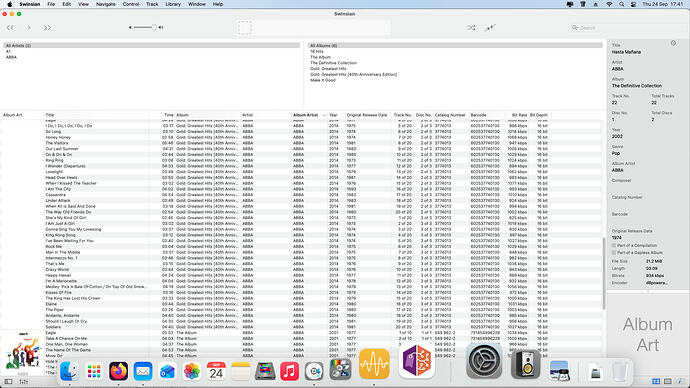Toggle Part of a Compilation checkbox
The height and width of the screenshot is (388, 690).
tap(614, 245)
